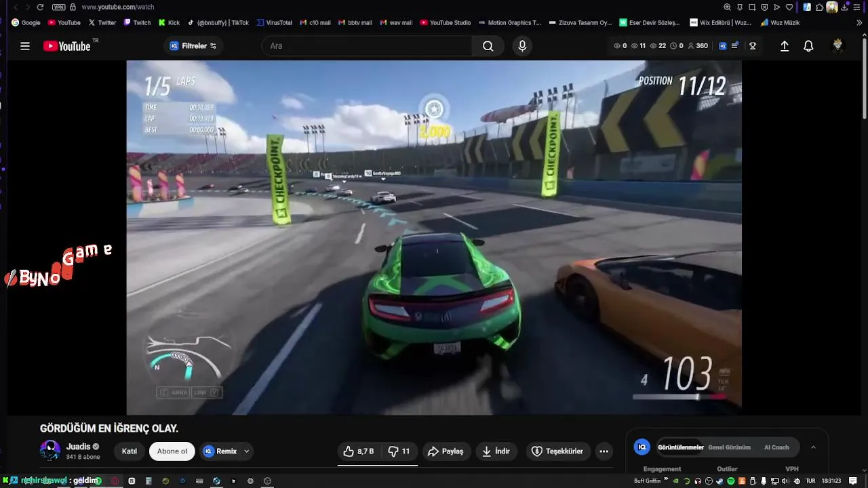Click the pin icon in browser toolbar
This screenshot has height=488, width=868.
tap(740, 7)
